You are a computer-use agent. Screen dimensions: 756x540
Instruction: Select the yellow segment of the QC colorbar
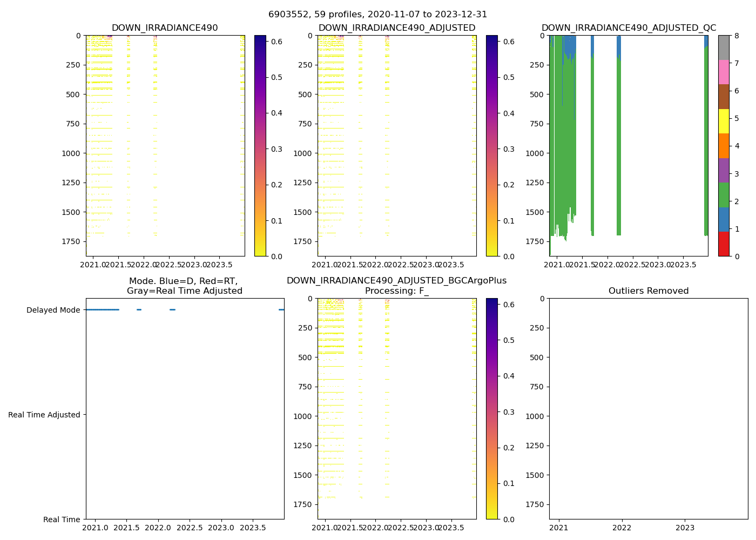point(724,121)
